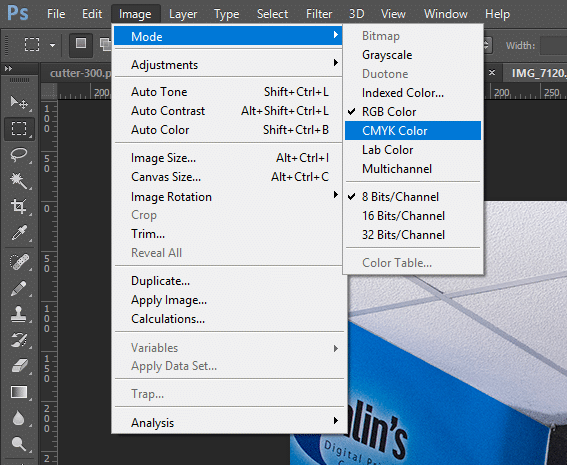The image size is (567, 465).
Task: Open the Type menu
Action: (226, 14)
